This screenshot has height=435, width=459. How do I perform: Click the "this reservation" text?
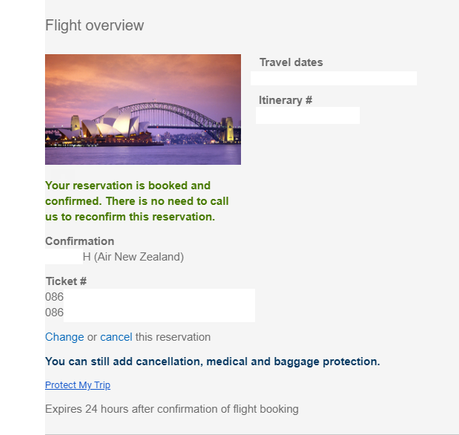173,337
